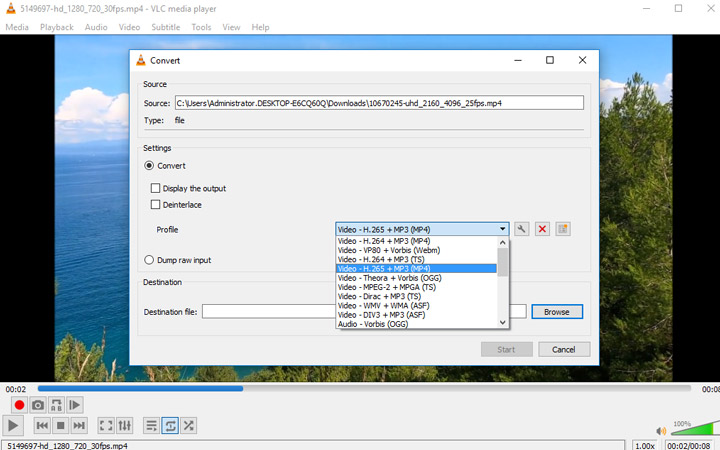720x450 pixels.
Task: Choose highlighted Video - H.265 + MP3 (MP4)
Action: 416,269
